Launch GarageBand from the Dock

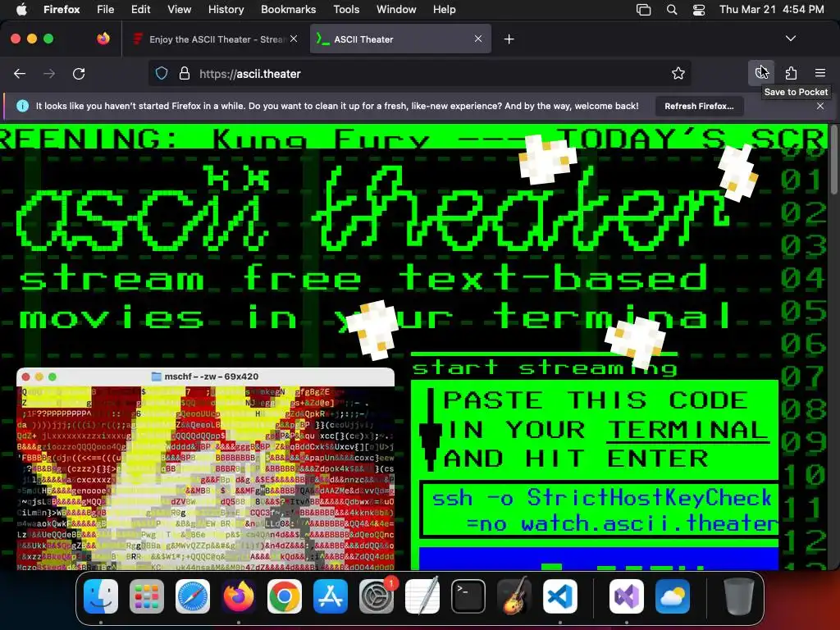point(514,596)
